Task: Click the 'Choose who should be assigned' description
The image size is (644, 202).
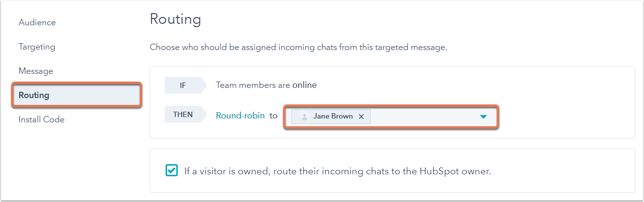Action: click(x=298, y=48)
